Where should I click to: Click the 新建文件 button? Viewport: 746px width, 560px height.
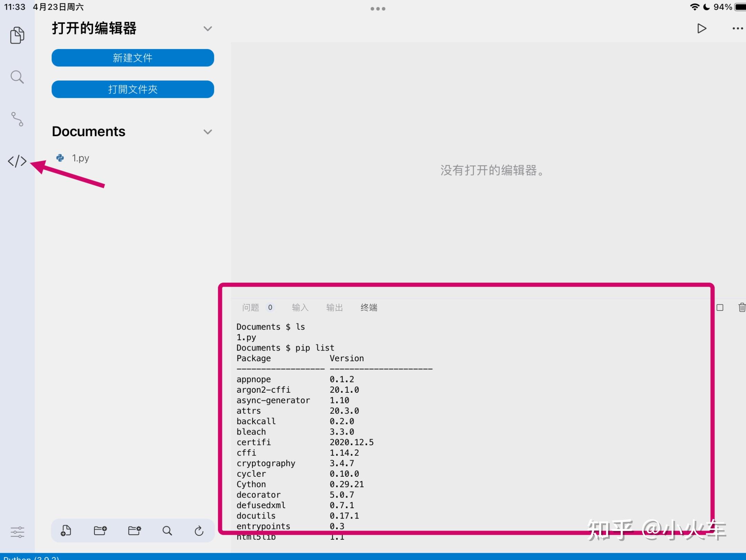click(132, 58)
